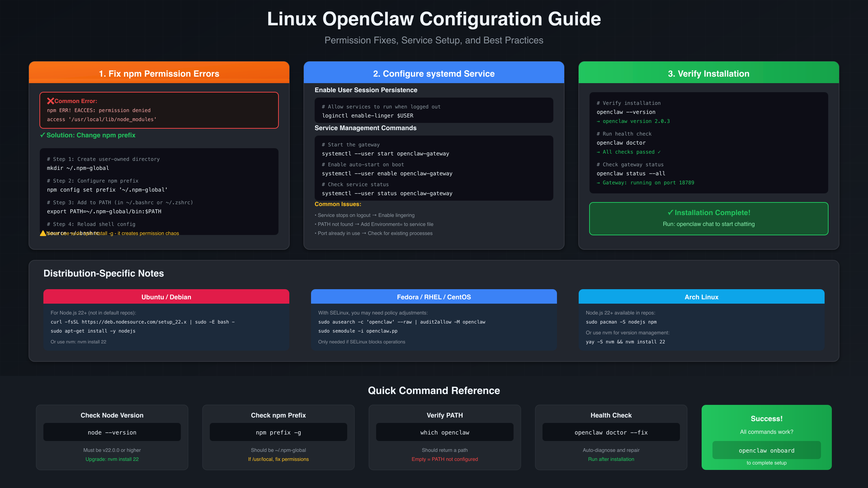868x488 pixels.
Task: Select the blue Configure systemd Service header
Action: click(434, 73)
